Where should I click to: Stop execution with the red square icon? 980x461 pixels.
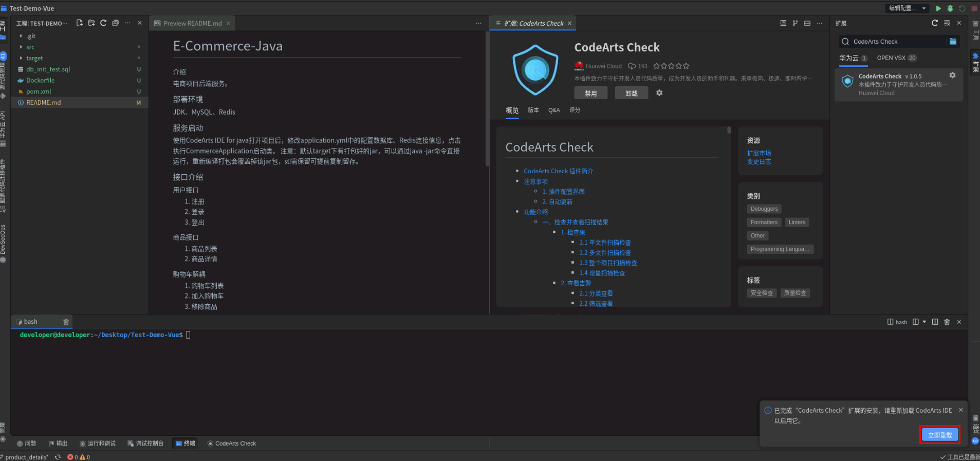click(974, 8)
